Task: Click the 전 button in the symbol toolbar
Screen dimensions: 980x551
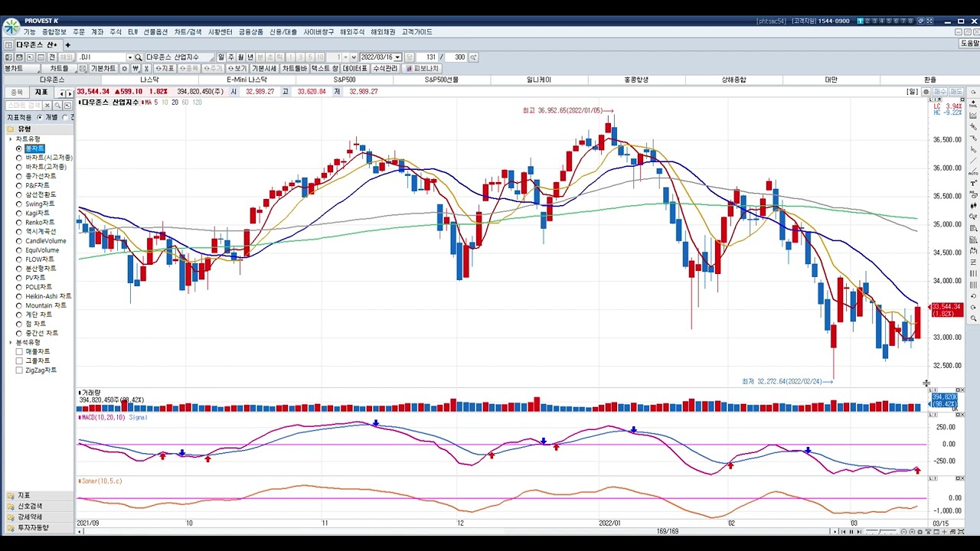Action: (51, 57)
